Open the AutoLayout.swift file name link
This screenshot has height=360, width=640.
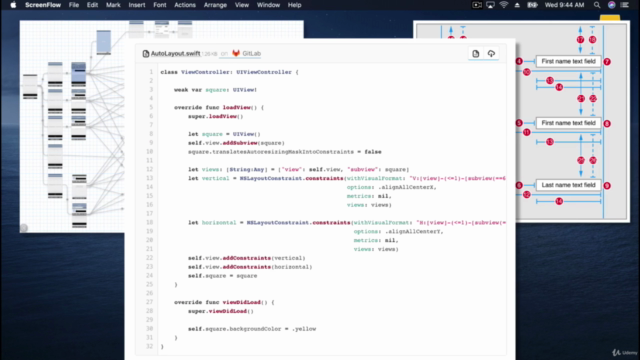(176, 53)
